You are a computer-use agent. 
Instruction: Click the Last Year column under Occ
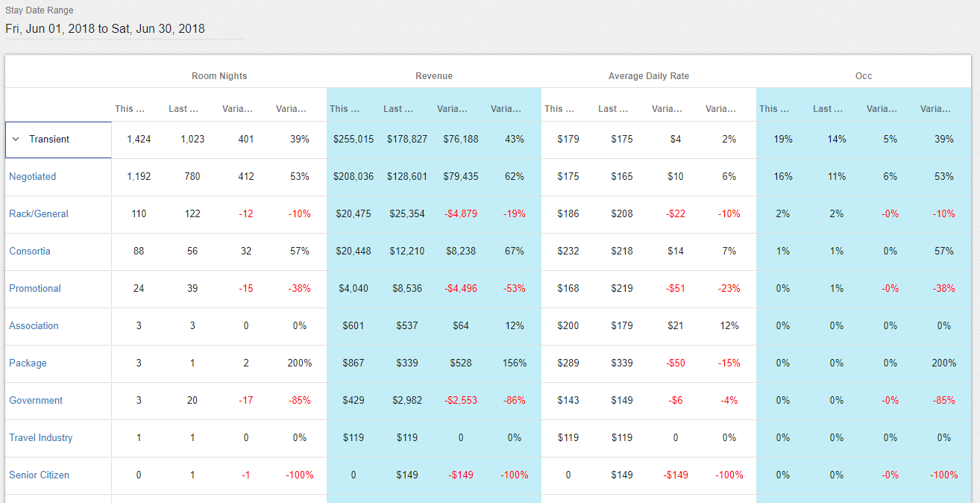[x=826, y=108]
